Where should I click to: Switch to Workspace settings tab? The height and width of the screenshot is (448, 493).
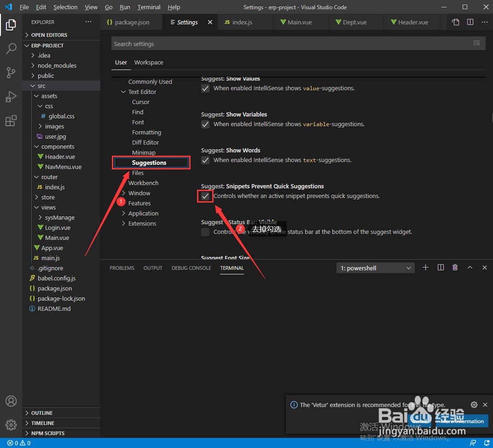pyautogui.click(x=149, y=62)
